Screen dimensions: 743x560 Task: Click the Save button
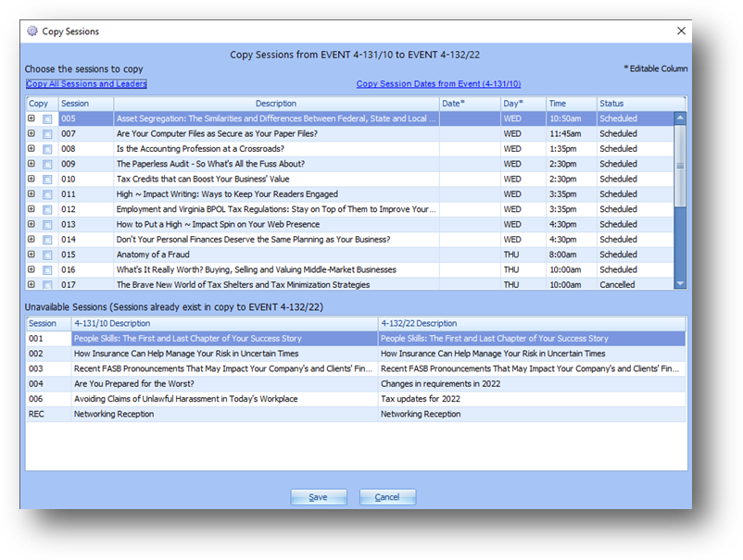coord(319,497)
